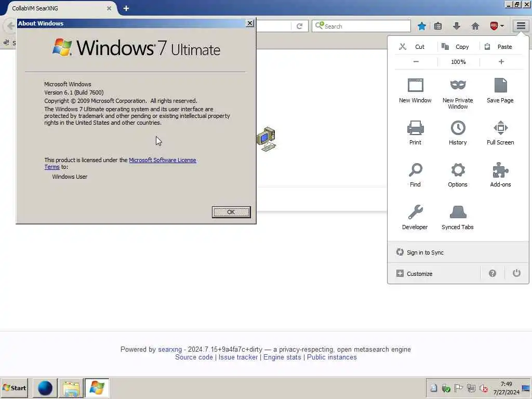Click Paste in the Firefox menu
The image size is (532, 399).
[498, 47]
